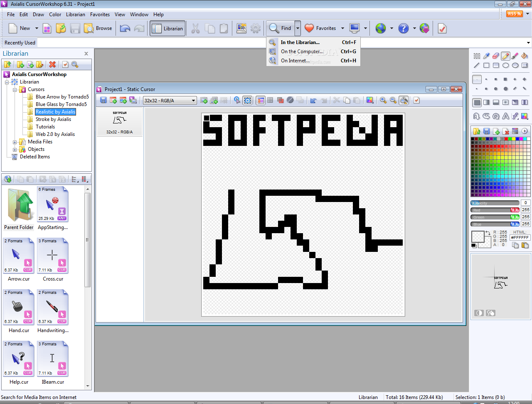532x404 pixels.
Task: Click the New button
Action: [x=20, y=28]
